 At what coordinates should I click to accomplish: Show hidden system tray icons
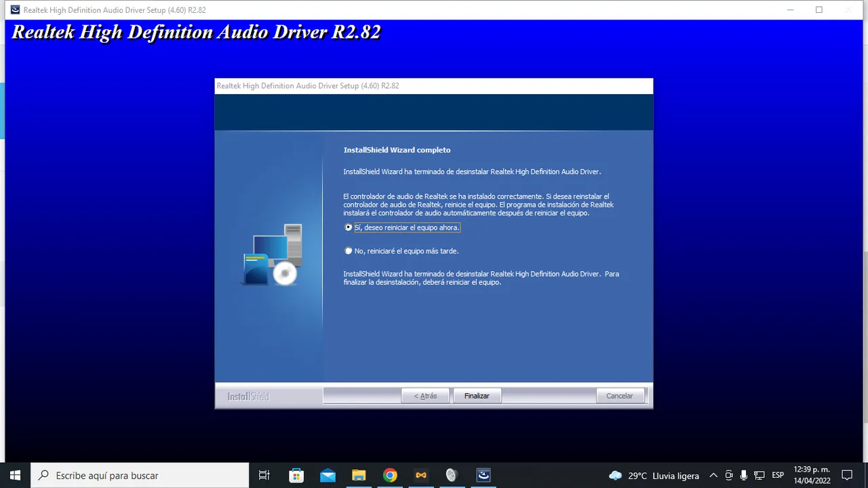[713, 476]
